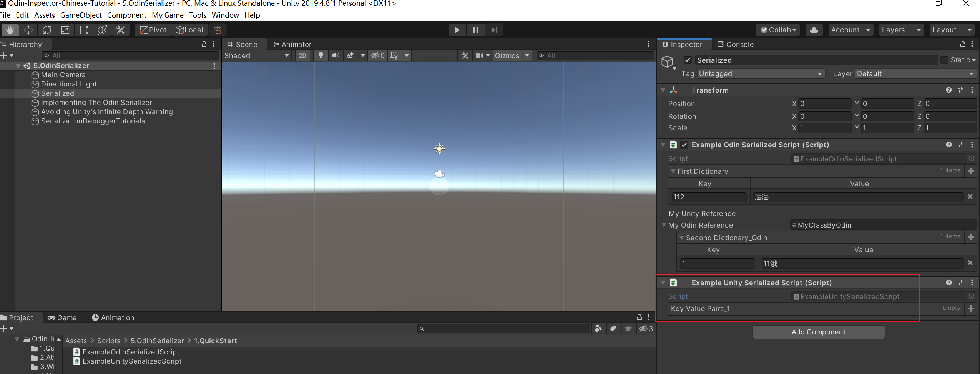The image size is (980, 374).
Task: Show favorites star in Project
Action: point(628,329)
